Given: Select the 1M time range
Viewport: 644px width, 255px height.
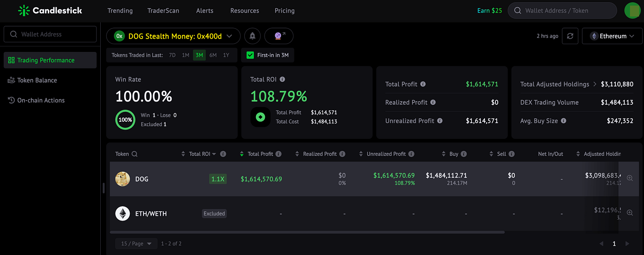Looking at the screenshot, I should click(x=185, y=55).
